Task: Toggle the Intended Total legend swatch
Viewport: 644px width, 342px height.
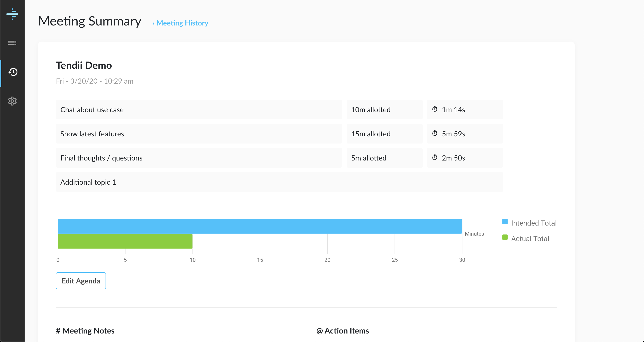Action: click(505, 222)
